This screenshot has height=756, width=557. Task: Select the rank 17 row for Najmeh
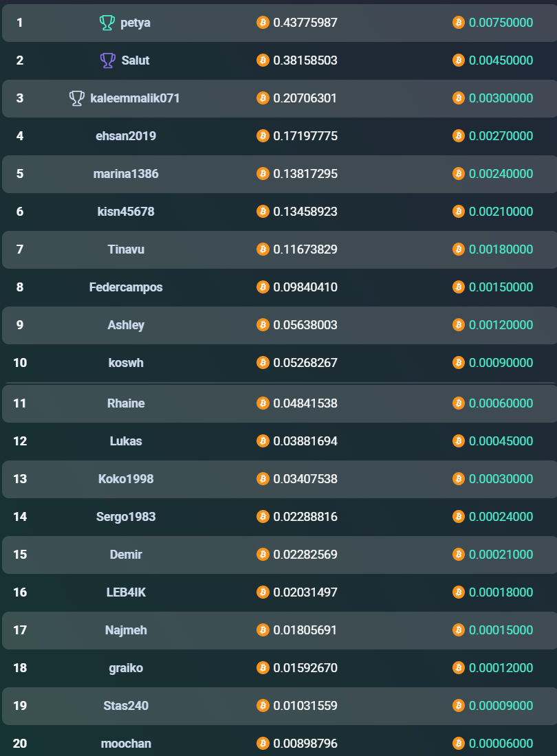(x=280, y=630)
